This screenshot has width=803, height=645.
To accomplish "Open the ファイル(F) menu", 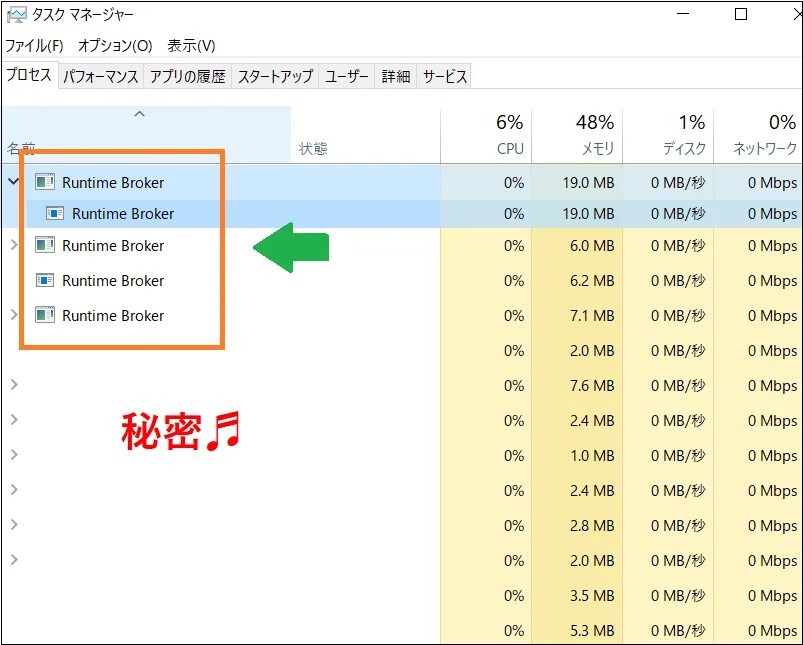I will point(34,46).
